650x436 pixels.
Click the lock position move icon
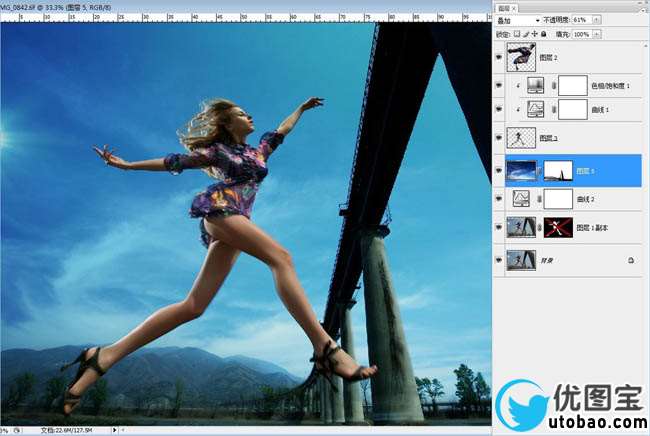[x=534, y=34]
